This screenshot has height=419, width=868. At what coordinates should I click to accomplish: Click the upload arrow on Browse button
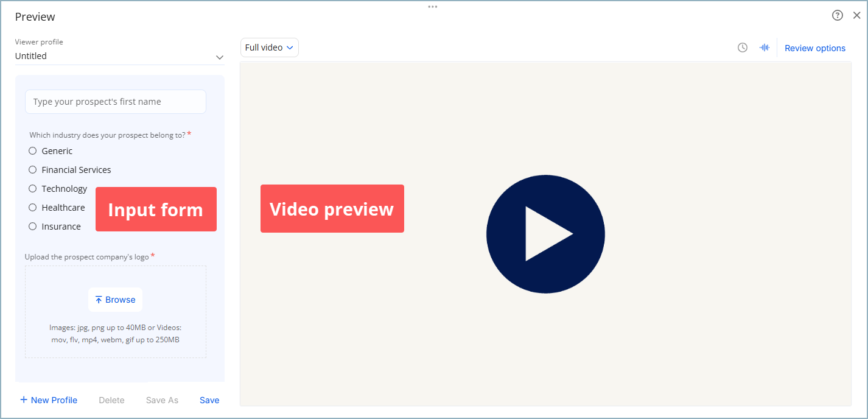pos(99,299)
